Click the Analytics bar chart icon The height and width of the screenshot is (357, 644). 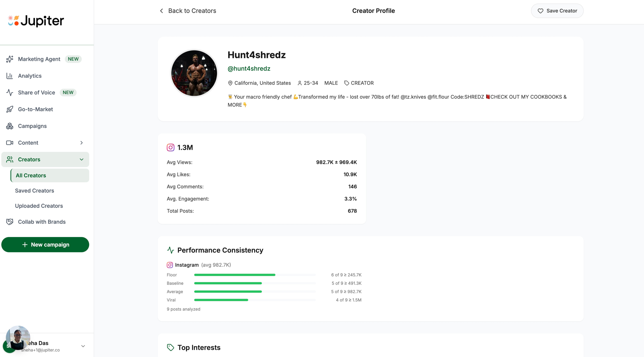tap(9, 76)
